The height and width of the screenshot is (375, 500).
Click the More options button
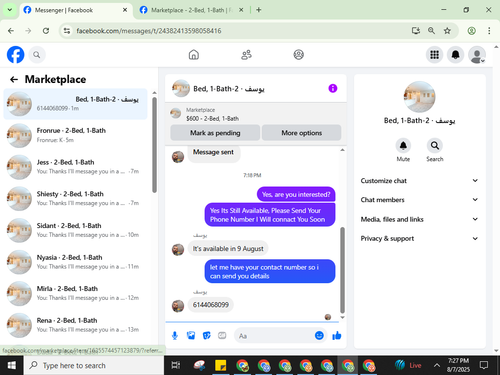point(302,133)
